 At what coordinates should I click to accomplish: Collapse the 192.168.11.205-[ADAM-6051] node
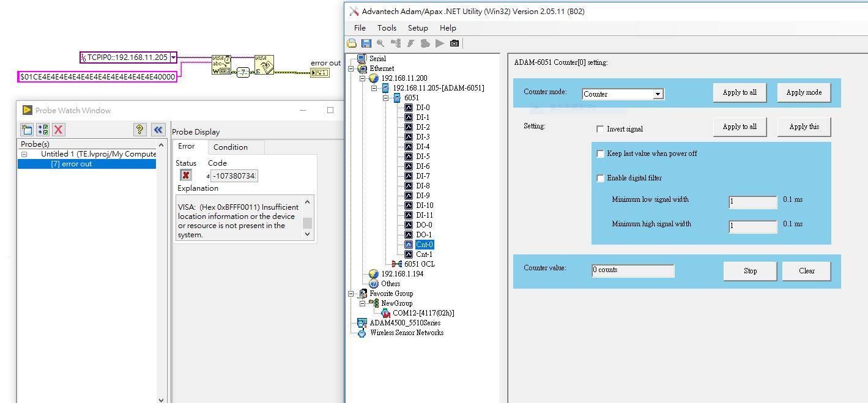tap(374, 88)
